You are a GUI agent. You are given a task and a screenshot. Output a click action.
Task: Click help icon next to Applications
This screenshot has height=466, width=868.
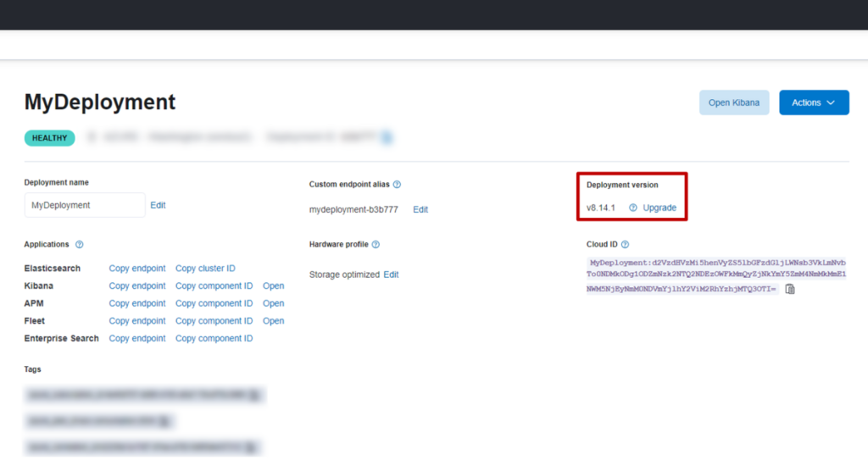click(80, 245)
